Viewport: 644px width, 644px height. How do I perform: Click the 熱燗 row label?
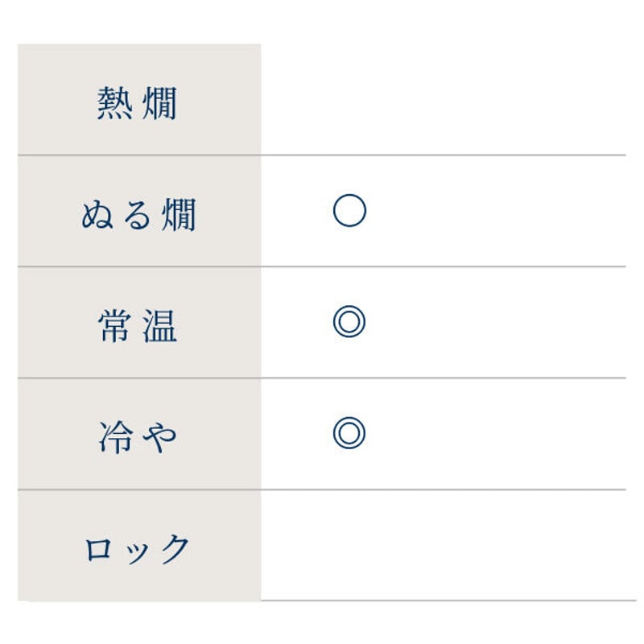pyautogui.click(x=137, y=103)
